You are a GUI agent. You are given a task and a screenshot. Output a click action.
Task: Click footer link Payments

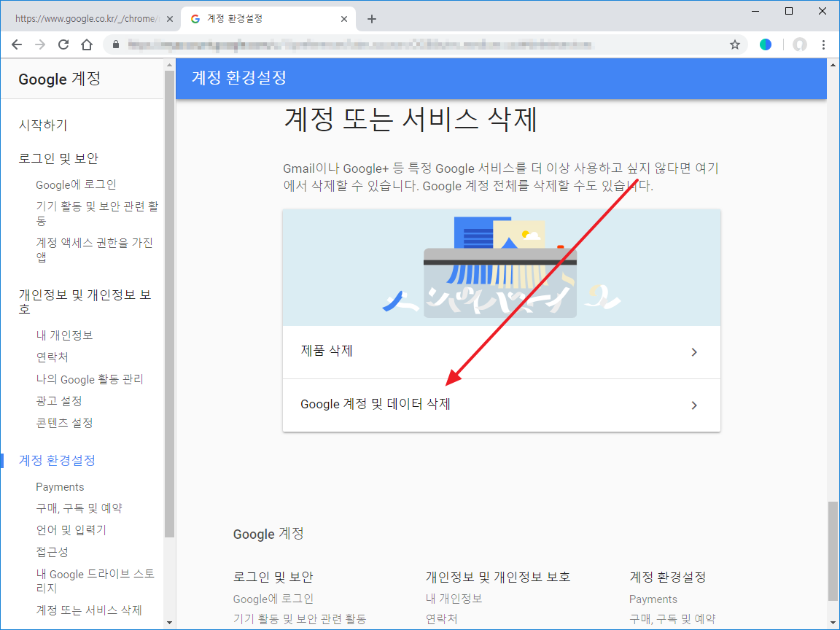653,599
